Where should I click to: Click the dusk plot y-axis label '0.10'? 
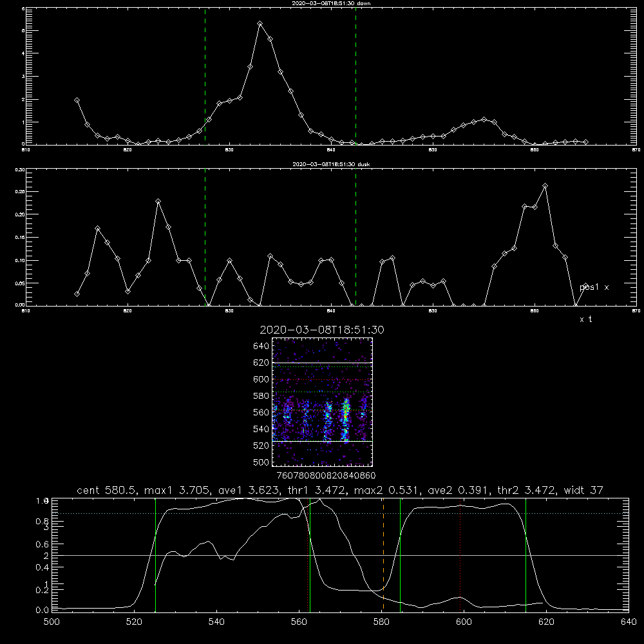(20, 260)
